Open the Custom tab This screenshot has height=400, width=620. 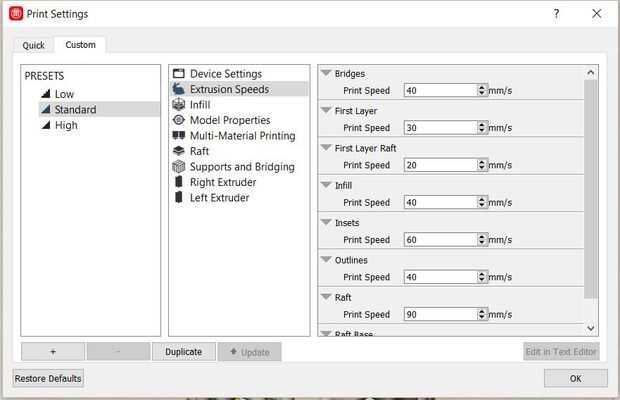coord(80,45)
